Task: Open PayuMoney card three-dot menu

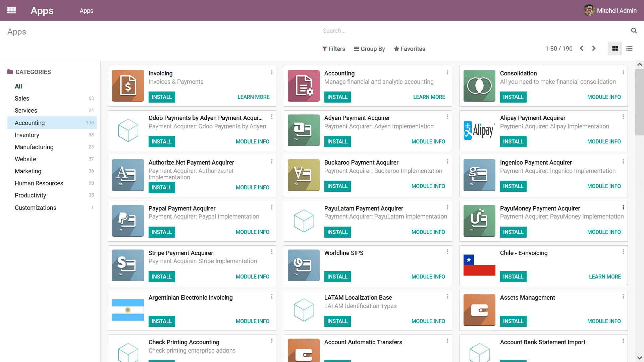Action: [623, 207]
